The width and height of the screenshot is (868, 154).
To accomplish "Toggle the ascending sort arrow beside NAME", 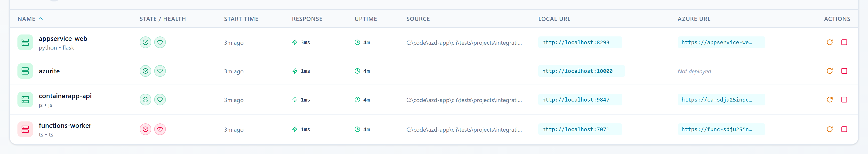I will point(41,18).
